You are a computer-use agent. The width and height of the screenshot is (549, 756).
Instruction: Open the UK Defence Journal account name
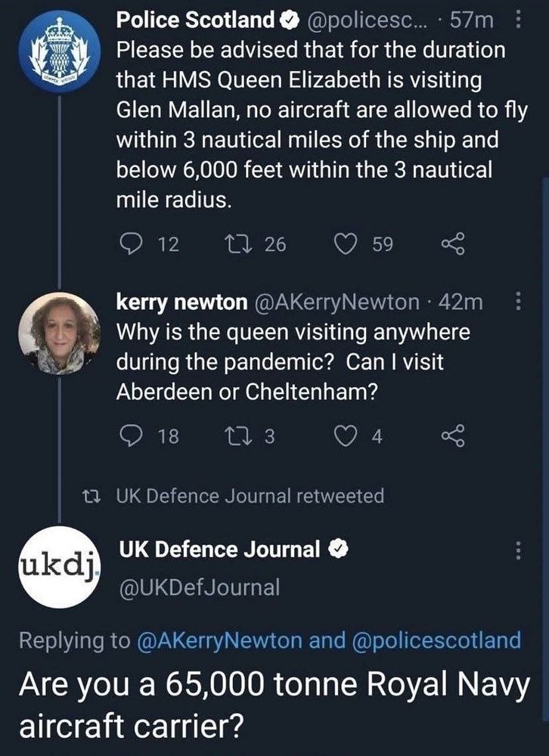[x=219, y=550]
